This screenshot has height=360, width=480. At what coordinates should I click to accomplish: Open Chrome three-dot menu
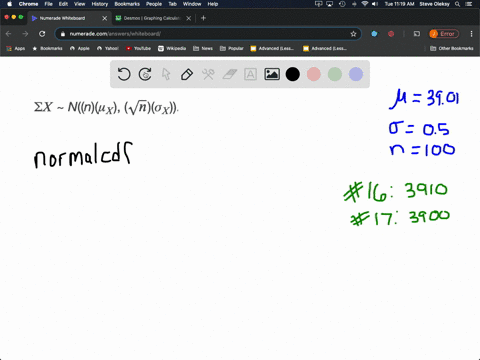471,34
